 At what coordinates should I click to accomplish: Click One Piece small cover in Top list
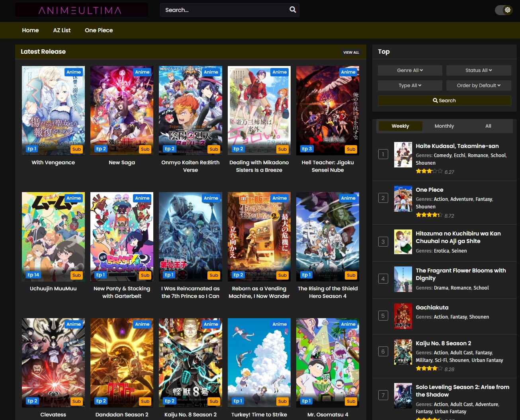pos(403,198)
